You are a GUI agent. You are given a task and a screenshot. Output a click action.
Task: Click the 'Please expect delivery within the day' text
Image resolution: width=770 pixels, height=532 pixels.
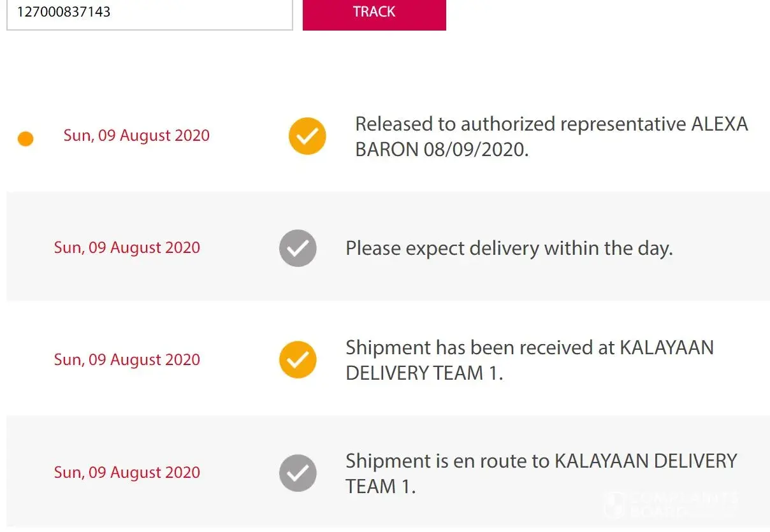pyautogui.click(x=509, y=248)
